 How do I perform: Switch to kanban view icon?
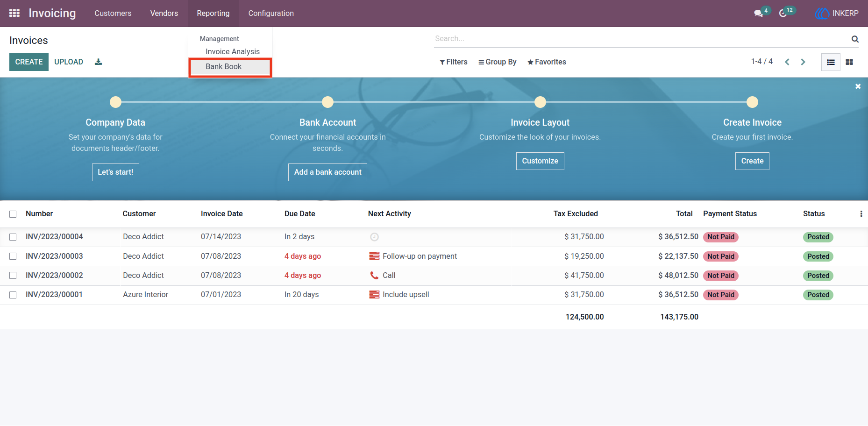(x=849, y=62)
